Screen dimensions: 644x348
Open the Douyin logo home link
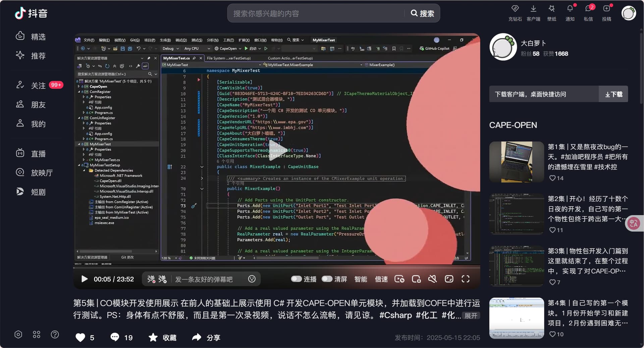point(31,13)
